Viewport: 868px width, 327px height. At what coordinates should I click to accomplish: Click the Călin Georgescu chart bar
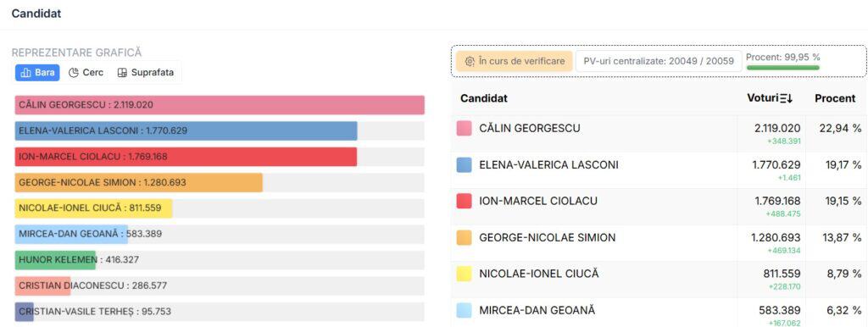(220, 104)
